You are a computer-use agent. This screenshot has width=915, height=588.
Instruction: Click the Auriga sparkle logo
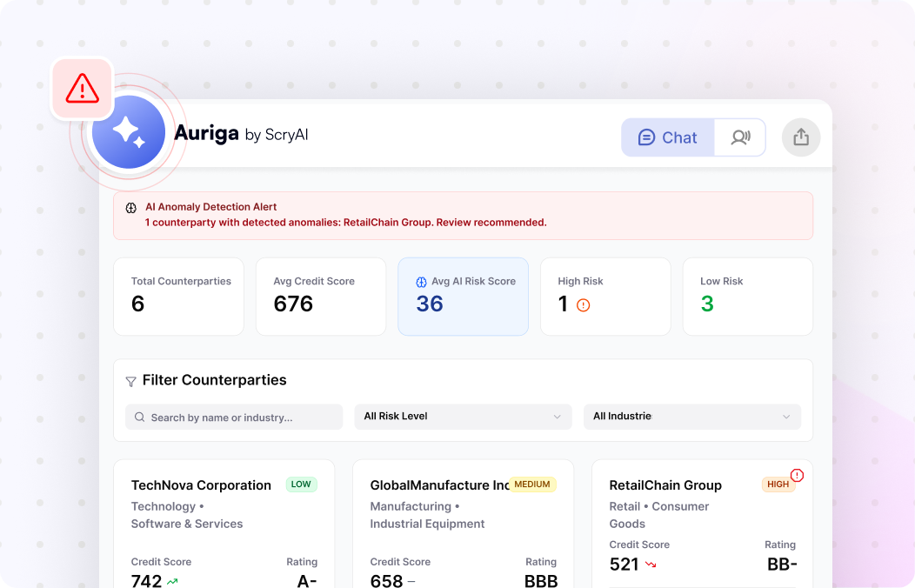click(129, 132)
